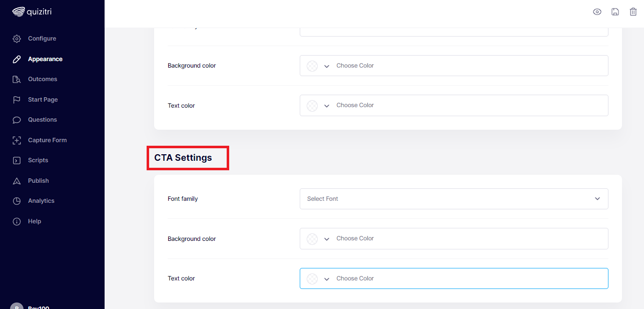This screenshot has height=309, width=644.
Task: Open Configure section
Action: pyautogui.click(x=42, y=39)
